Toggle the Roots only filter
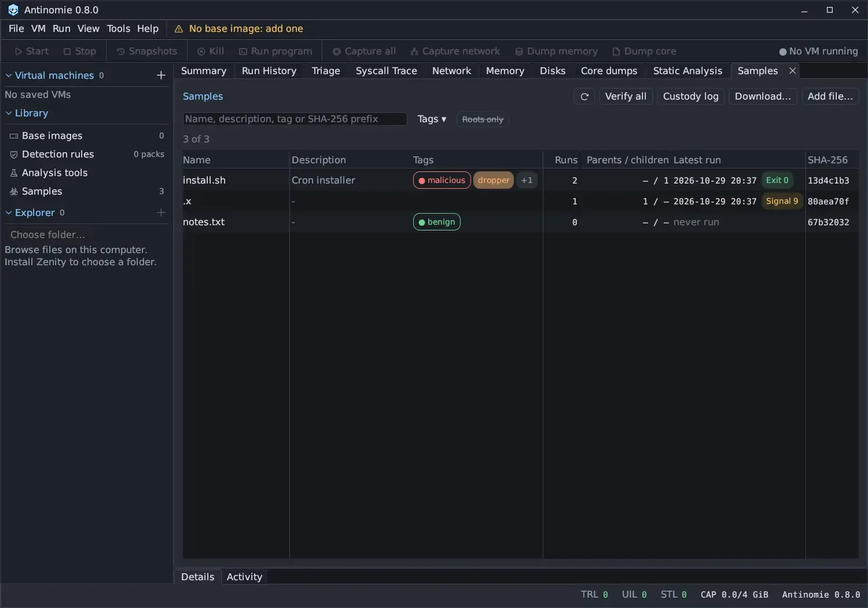Viewport: 868px width, 608px height. (483, 119)
